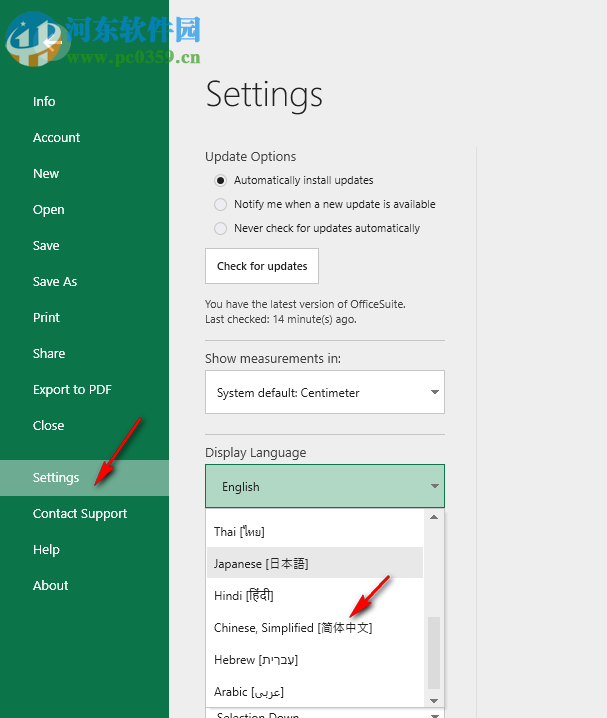Choose Chinese, Simplified language

coord(315,627)
